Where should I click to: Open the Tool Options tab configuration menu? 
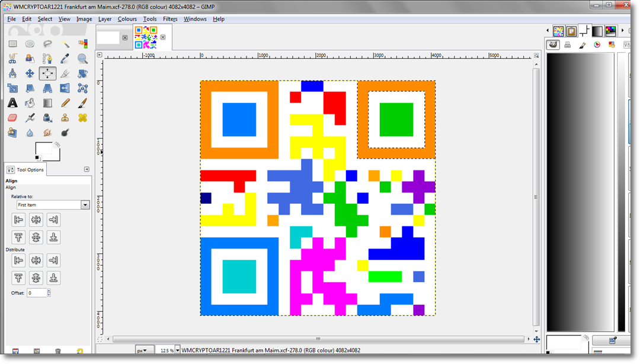[87, 169]
